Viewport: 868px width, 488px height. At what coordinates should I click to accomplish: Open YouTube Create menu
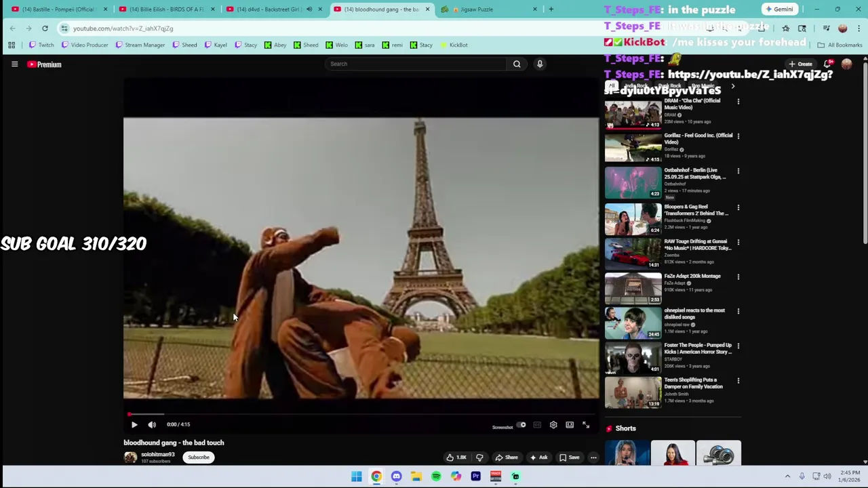pos(801,64)
